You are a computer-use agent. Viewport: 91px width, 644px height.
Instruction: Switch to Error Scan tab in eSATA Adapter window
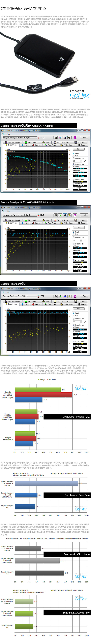tap(50, 145)
